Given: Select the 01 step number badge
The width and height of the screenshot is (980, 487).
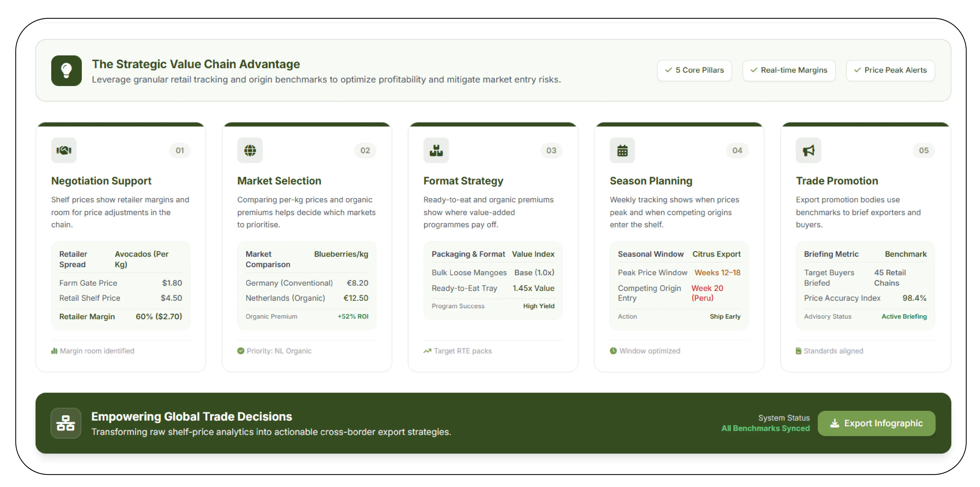Looking at the screenshot, I should 180,150.
